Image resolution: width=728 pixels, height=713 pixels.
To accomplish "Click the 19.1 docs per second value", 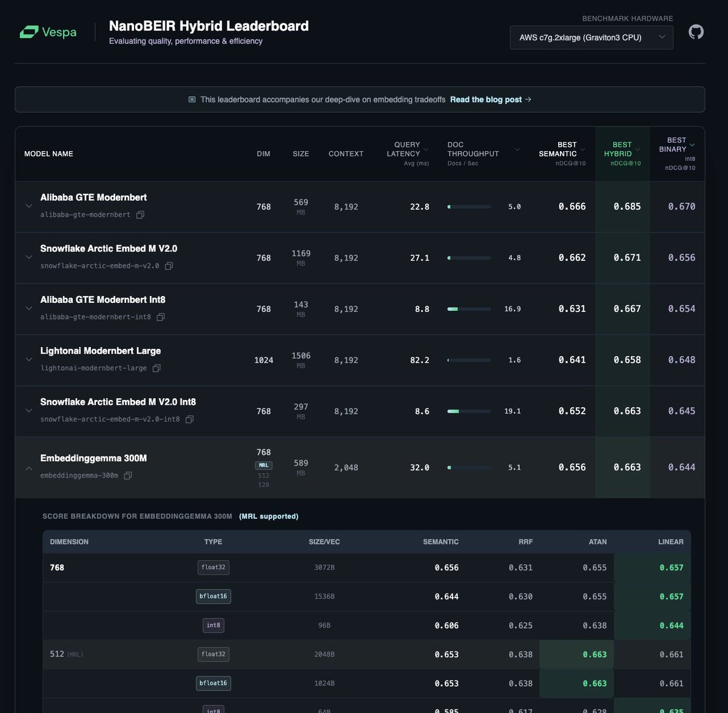I will 513,411.
